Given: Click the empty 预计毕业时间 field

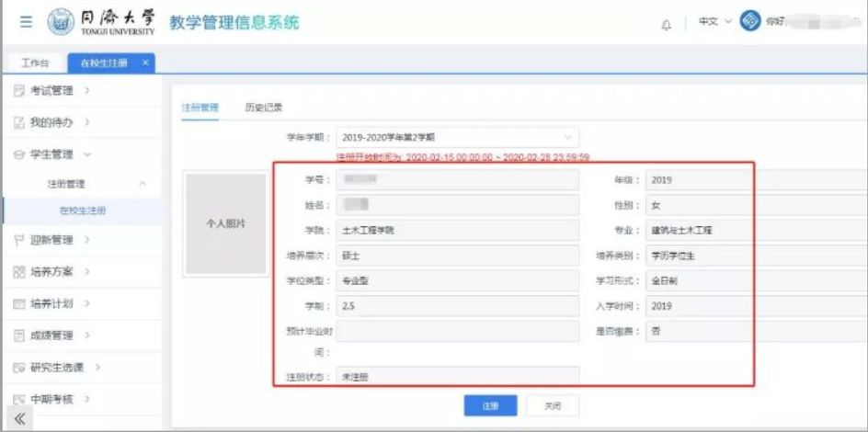Looking at the screenshot, I should 457,331.
